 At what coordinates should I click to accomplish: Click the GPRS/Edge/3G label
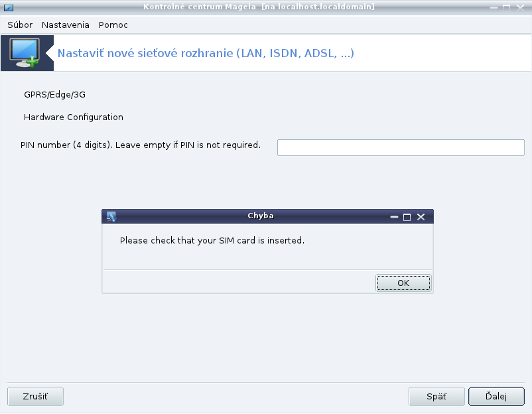click(x=54, y=95)
